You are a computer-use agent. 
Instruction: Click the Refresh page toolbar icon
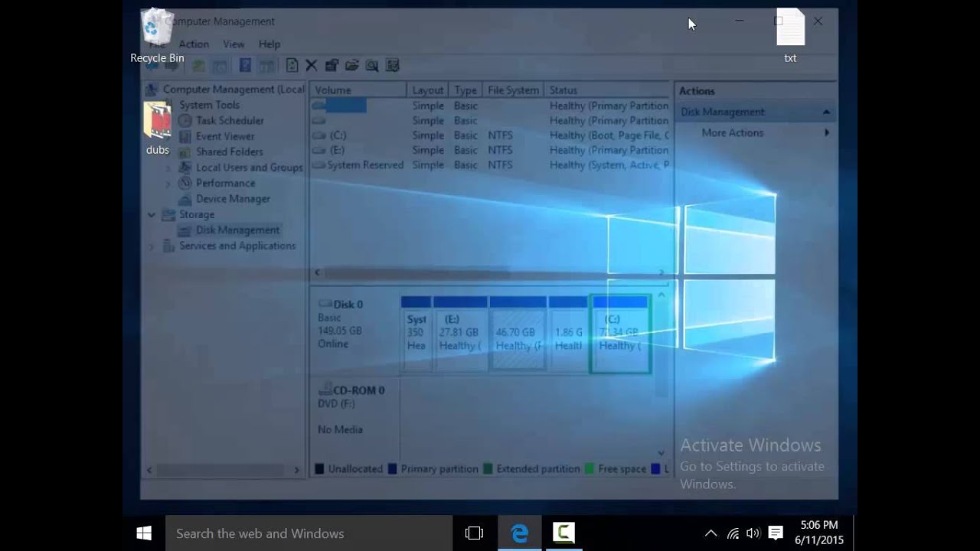pyautogui.click(x=292, y=66)
